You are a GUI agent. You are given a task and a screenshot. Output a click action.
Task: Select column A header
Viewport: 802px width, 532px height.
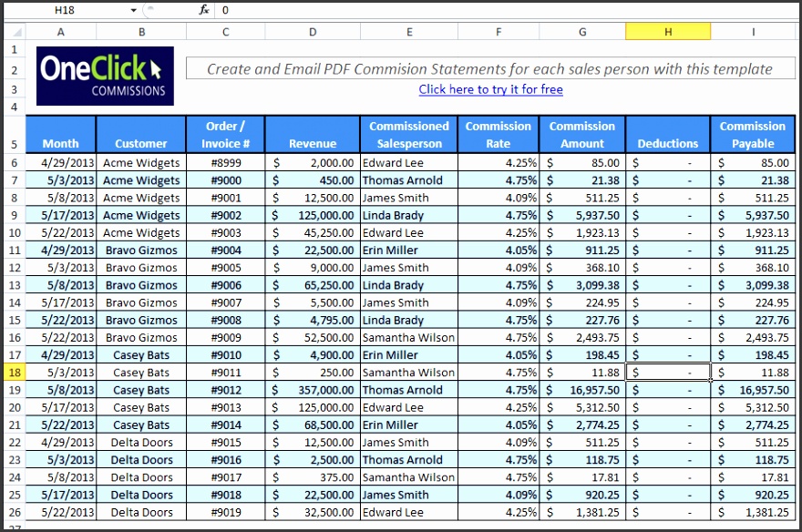[x=61, y=32]
